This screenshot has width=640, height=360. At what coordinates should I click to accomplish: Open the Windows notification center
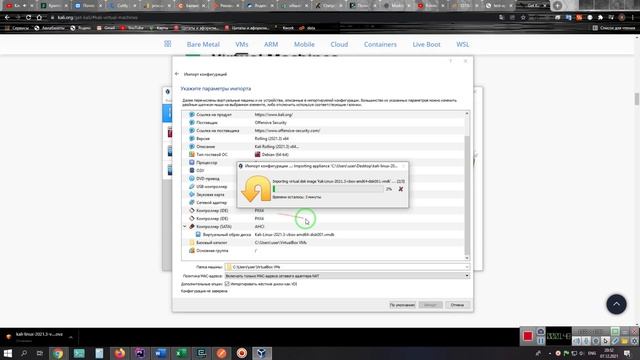pos(627,353)
